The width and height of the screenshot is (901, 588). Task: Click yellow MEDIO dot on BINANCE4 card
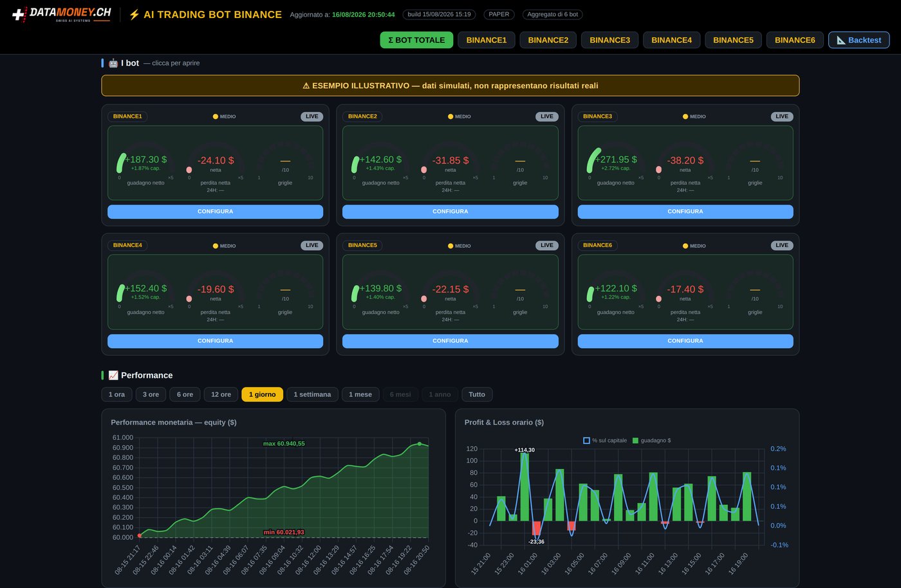click(x=216, y=246)
